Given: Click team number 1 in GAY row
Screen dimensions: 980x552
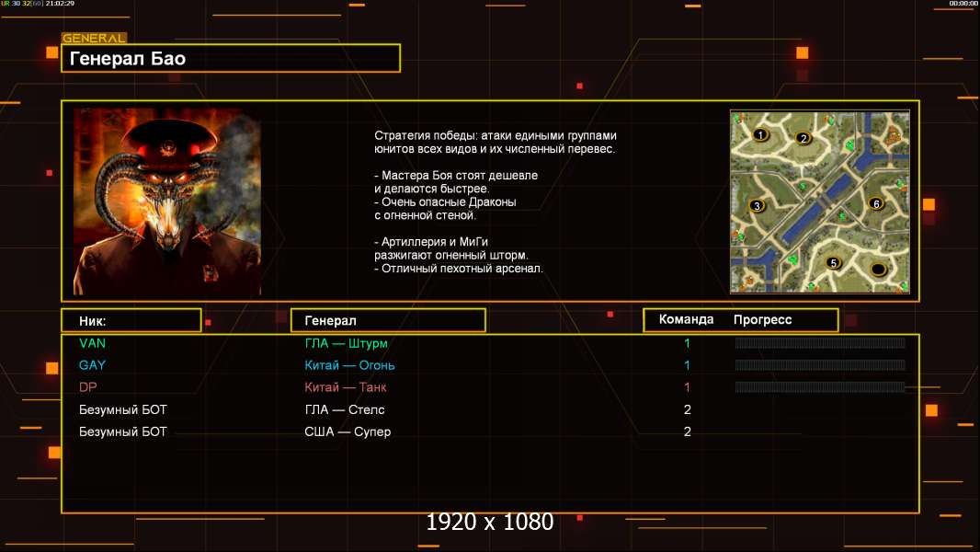Looking at the screenshot, I should click(x=687, y=365).
